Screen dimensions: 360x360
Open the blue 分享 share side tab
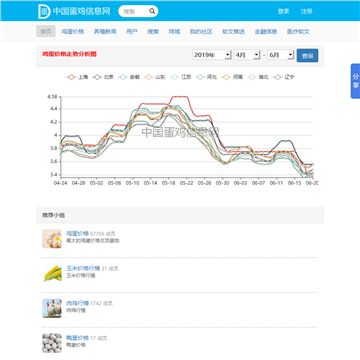tap(355, 81)
